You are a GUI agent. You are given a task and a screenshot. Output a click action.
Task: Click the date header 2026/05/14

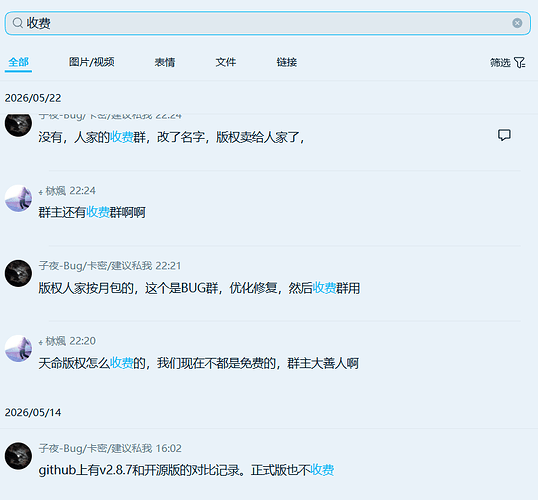[x=33, y=412]
